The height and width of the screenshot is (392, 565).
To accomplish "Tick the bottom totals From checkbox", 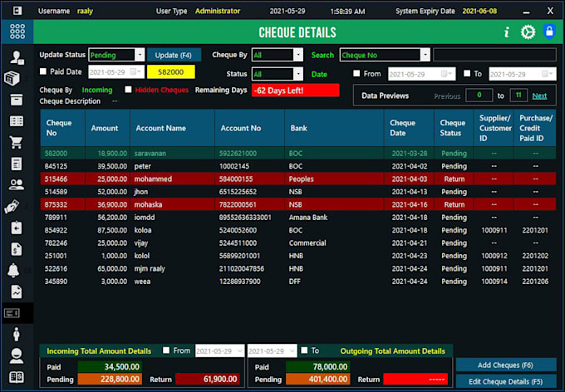I will point(166,350).
